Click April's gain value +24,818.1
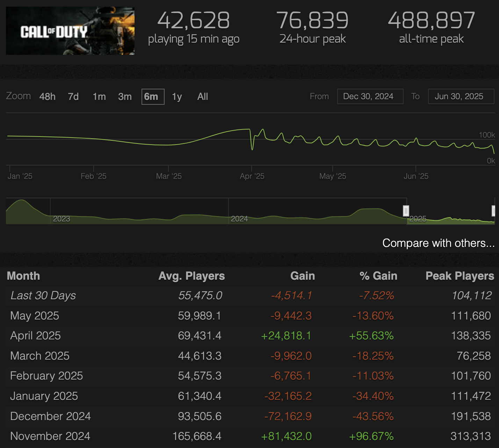The height and width of the screenshot is (448, 499). point(286,336)
